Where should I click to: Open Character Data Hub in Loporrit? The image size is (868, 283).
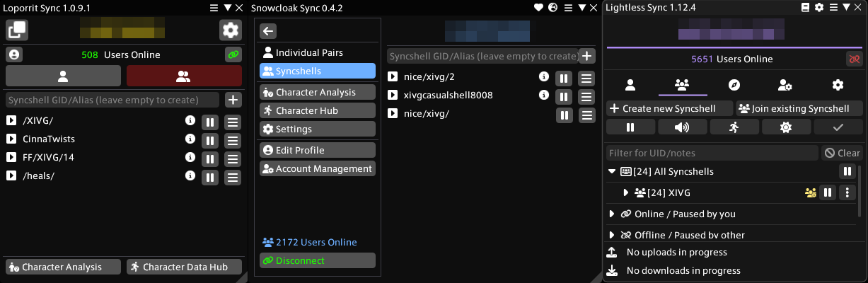pos(184,267)
